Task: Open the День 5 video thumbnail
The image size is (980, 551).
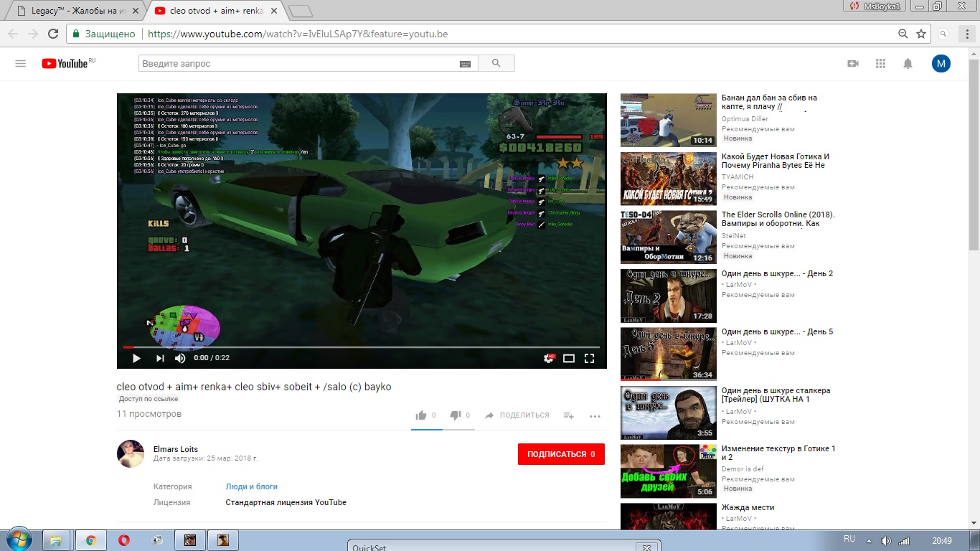Action: tap(668, 354)
